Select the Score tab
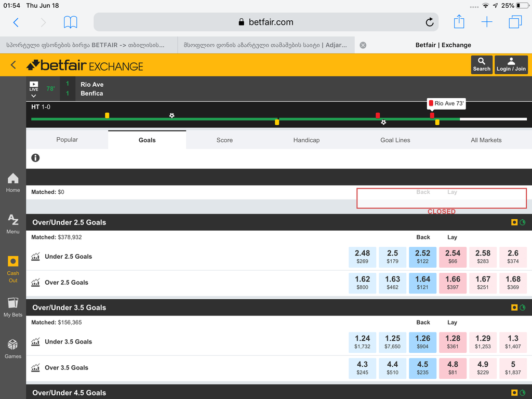The image size is (532, 399). [224, 140]
